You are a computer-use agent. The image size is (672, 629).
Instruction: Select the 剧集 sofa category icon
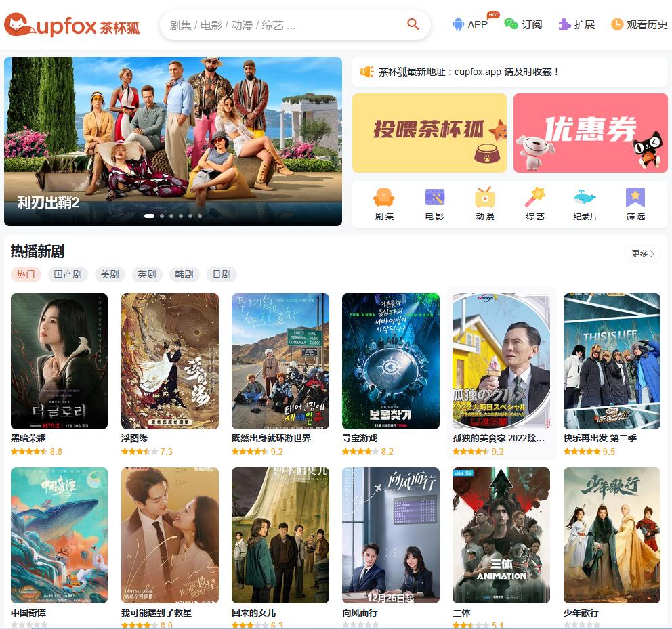[x=384, y=198]
